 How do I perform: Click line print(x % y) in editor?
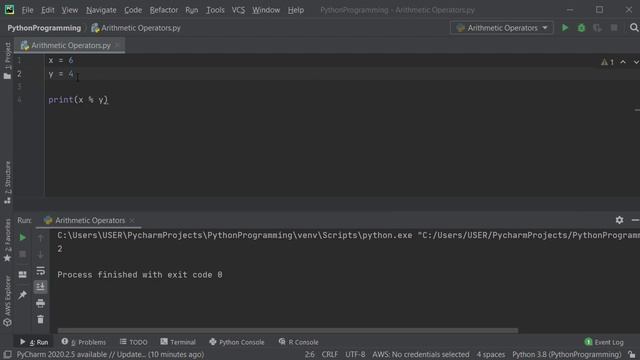tap(78, 100)
